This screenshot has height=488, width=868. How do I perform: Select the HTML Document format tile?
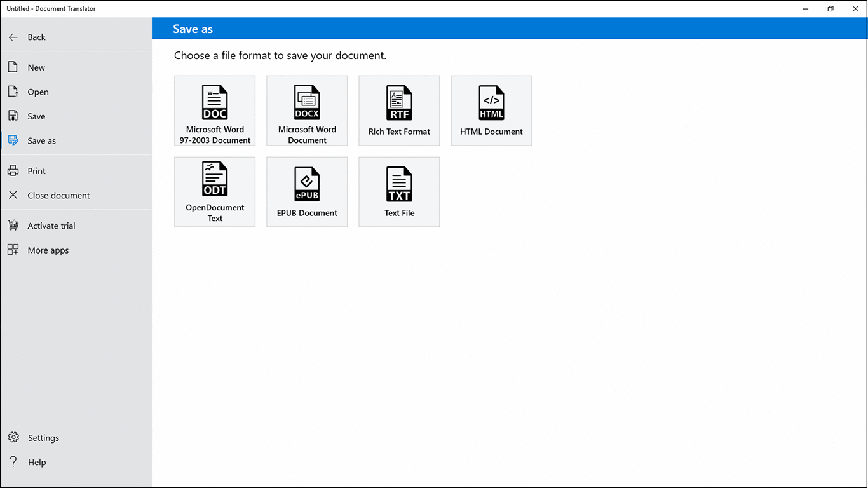point(491,111)
